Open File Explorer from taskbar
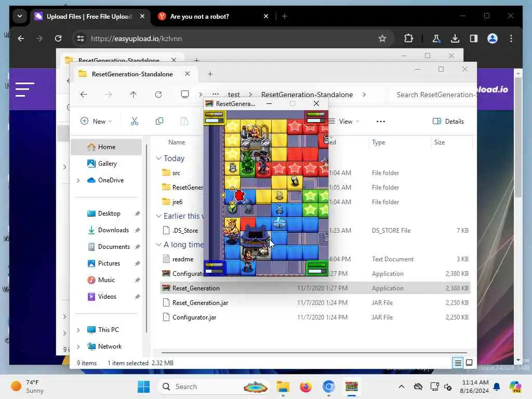The image size is (532, 399). coord(283,387)
